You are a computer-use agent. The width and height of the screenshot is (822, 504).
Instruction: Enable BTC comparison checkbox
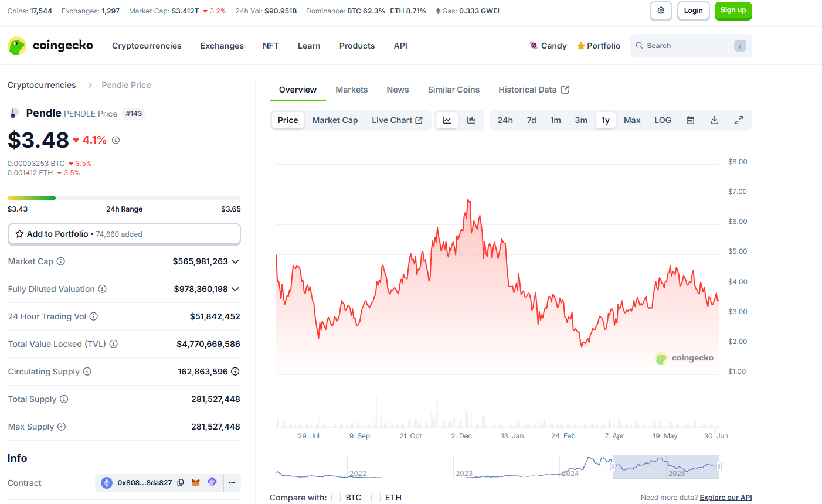[336, 498]
